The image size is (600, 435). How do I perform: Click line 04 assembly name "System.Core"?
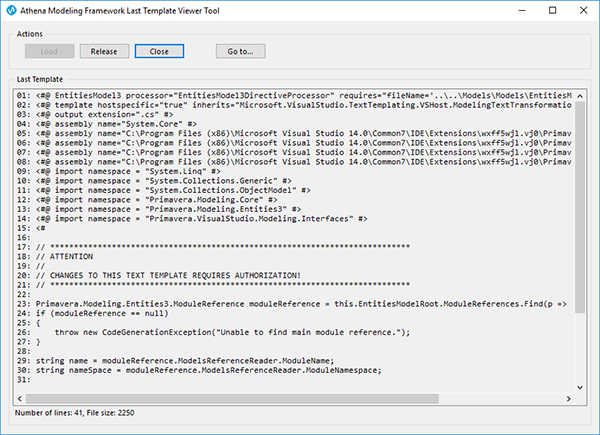click(x=107, y=124)
